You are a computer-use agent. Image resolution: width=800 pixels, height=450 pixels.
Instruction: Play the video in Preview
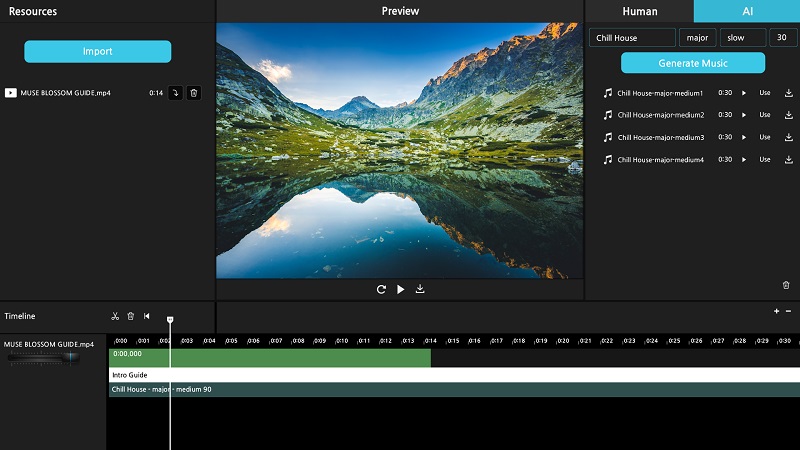(400, 289)
